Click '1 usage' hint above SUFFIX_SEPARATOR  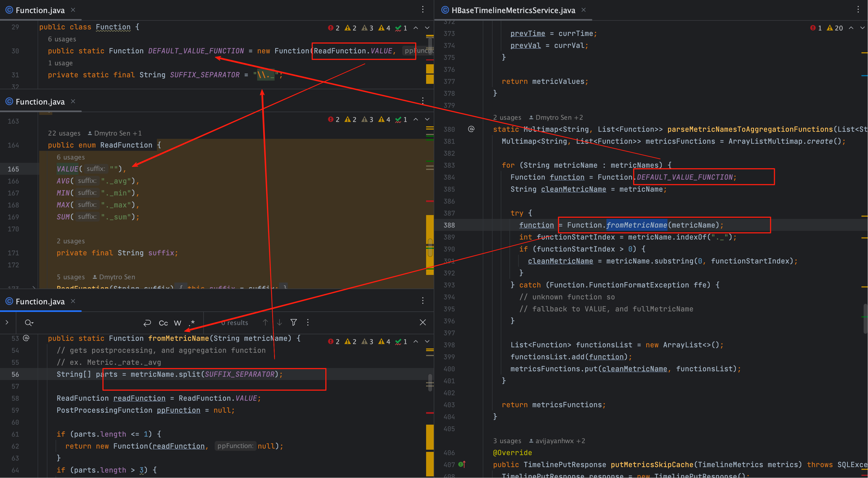[x=60, y=63]
